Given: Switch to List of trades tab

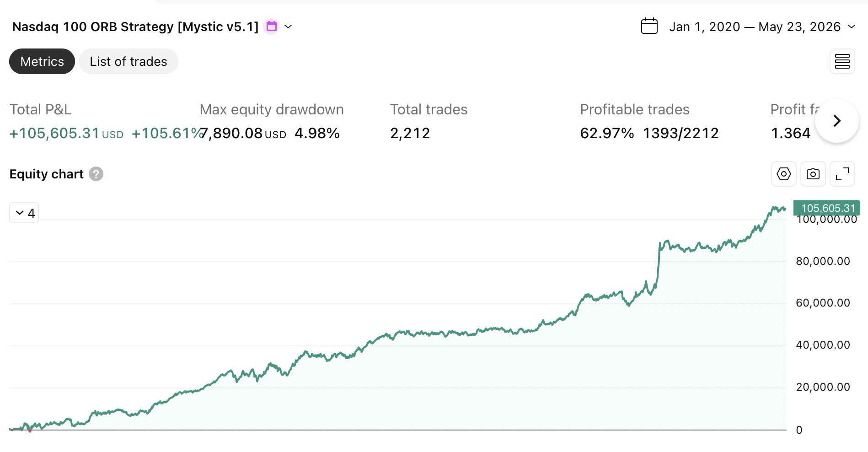Looking at the screenshot, I should 129,61.
